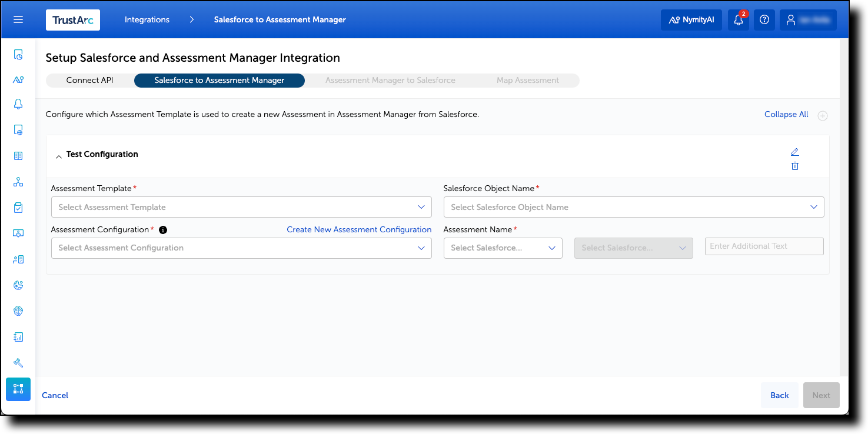Click the gavel icon in the sidebar
The width and height of the screenshot is (868, 434).
click(18, 363)
